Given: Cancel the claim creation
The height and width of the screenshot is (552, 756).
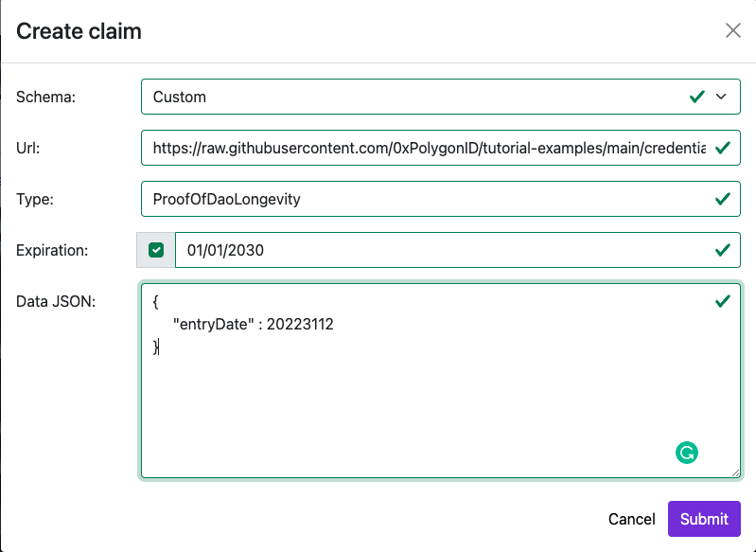Looking at the screenshot, I should click(x=632, y=519).
